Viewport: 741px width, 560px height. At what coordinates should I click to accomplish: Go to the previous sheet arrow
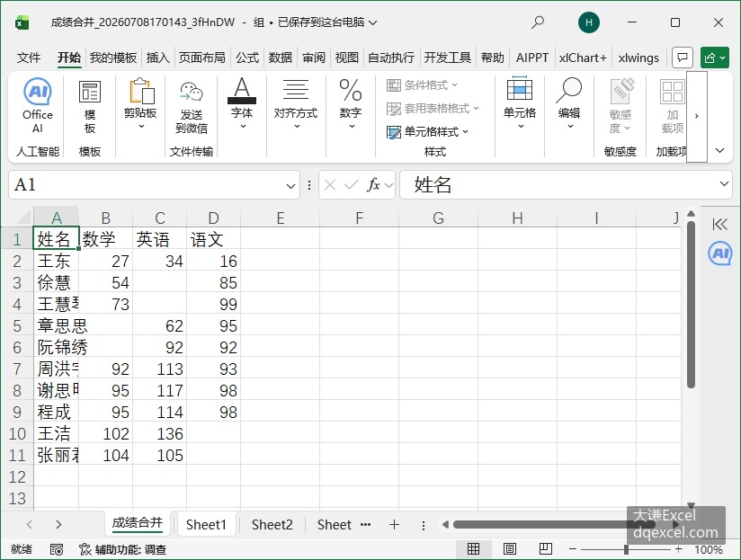30,524
